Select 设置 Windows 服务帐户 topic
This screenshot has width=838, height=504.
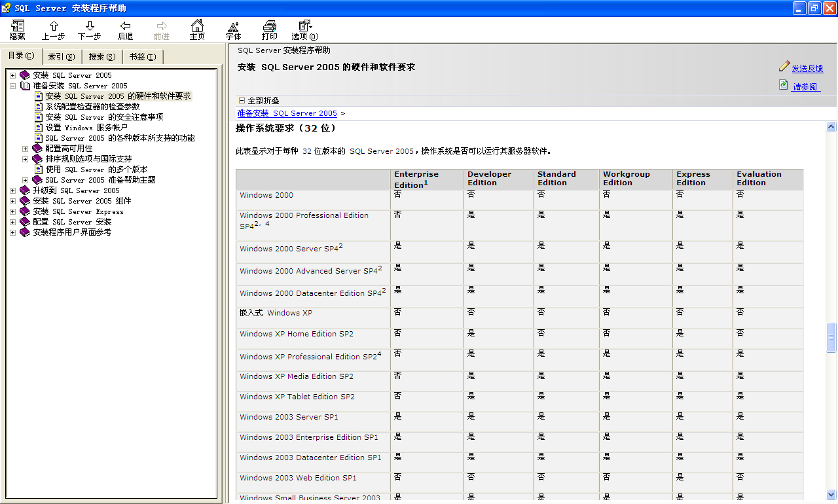coord(86,128)
